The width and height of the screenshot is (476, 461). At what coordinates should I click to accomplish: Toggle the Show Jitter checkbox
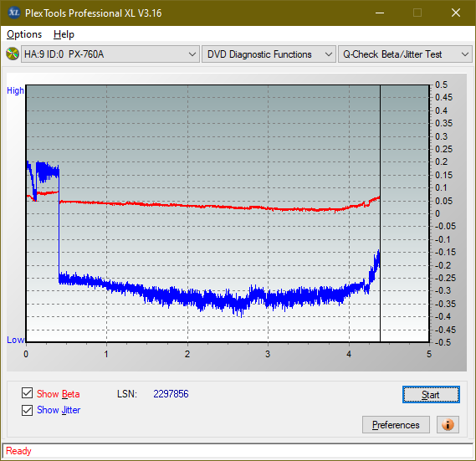pos(27,410)
